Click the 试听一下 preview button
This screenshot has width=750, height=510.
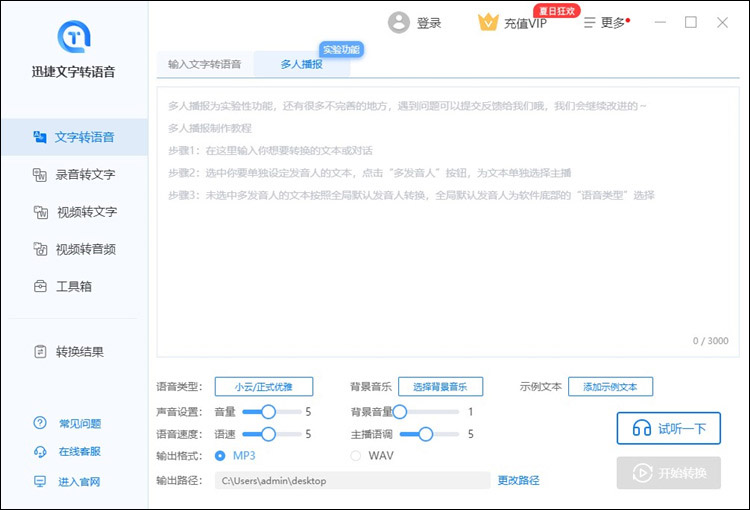click(669, 428)
